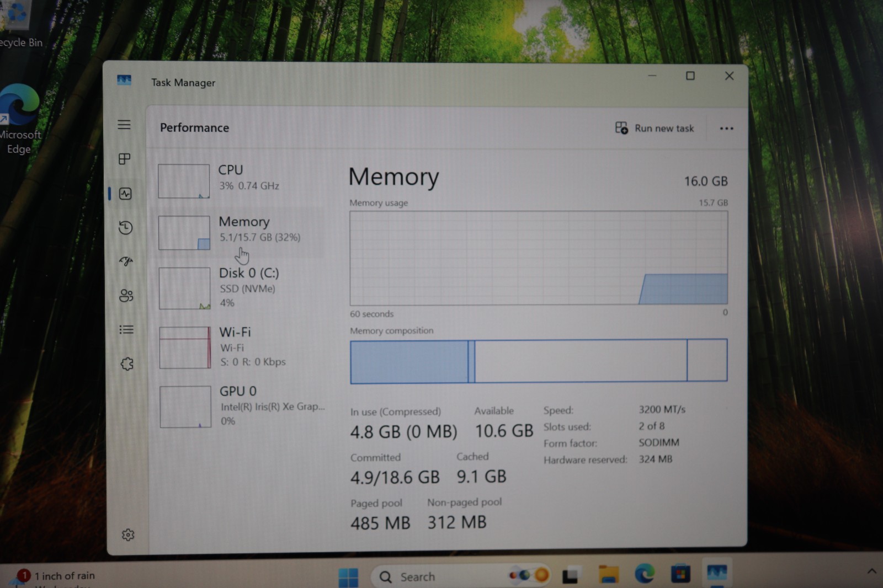The height and width of the screenshot is (588, 883).
Task: Open Microsoft Store from taskbar
Action: click(x=680, y=574)
